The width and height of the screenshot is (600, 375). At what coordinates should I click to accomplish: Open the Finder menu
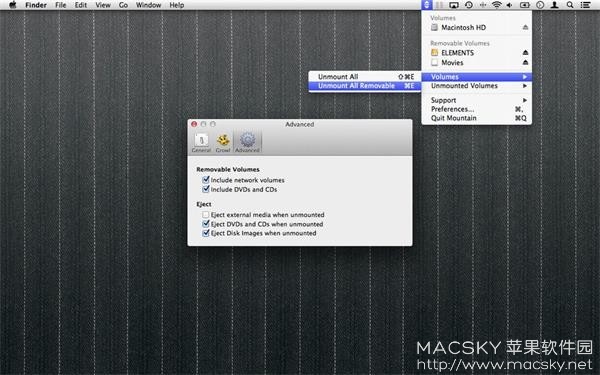36,5
